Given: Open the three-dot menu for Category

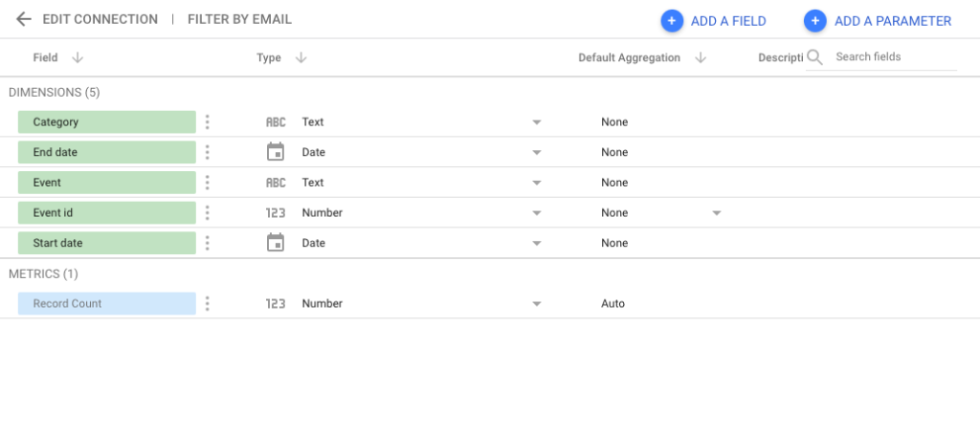Looking at the screenshot, I should pos(208,121).
